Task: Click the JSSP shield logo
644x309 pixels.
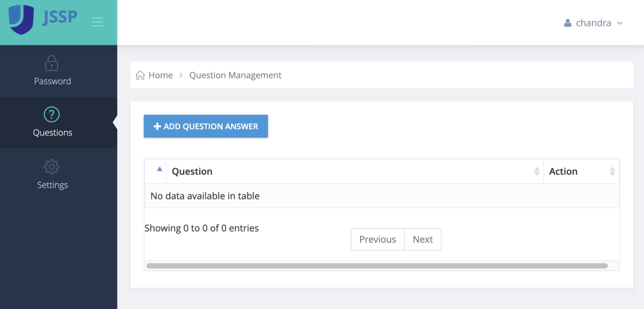Action: coord(21,19)
